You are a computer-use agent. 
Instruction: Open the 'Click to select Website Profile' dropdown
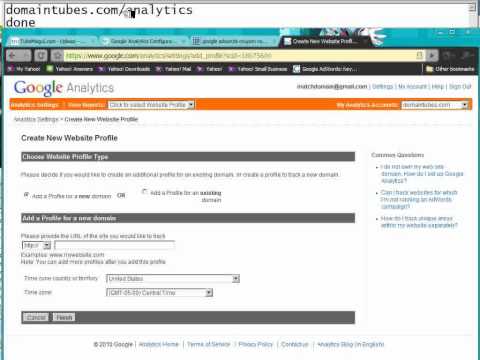point(151,105)
